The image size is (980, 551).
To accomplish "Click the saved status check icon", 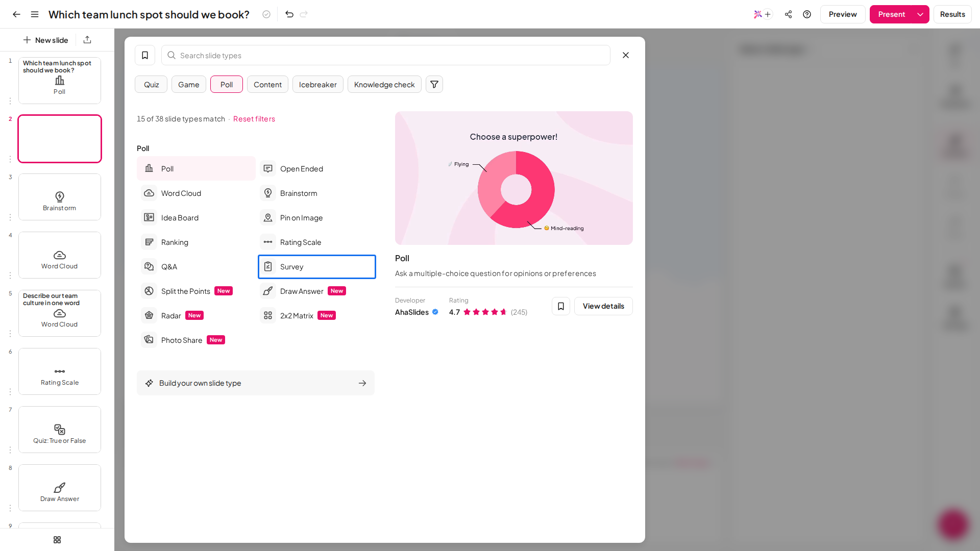I will pyautogui.click(x=266, y=14).
